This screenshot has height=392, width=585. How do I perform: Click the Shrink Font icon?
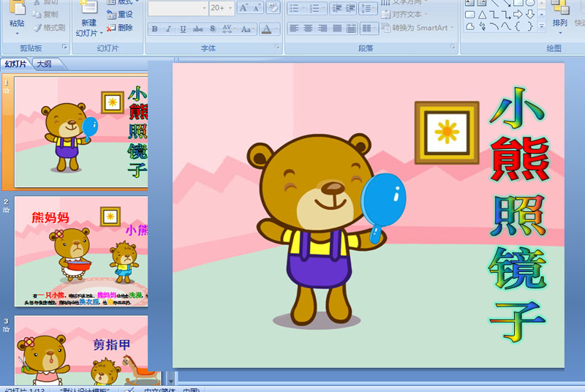click(256, 8)
